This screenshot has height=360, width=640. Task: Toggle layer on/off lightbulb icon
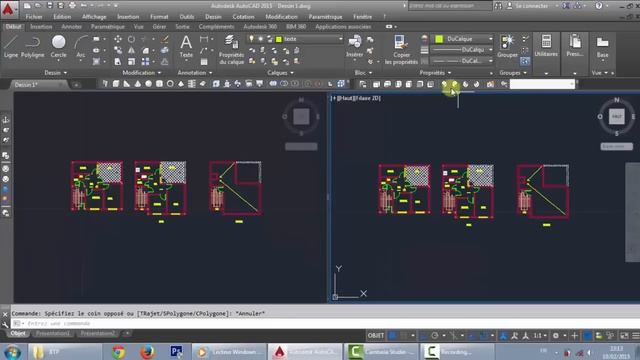[251, 39]
